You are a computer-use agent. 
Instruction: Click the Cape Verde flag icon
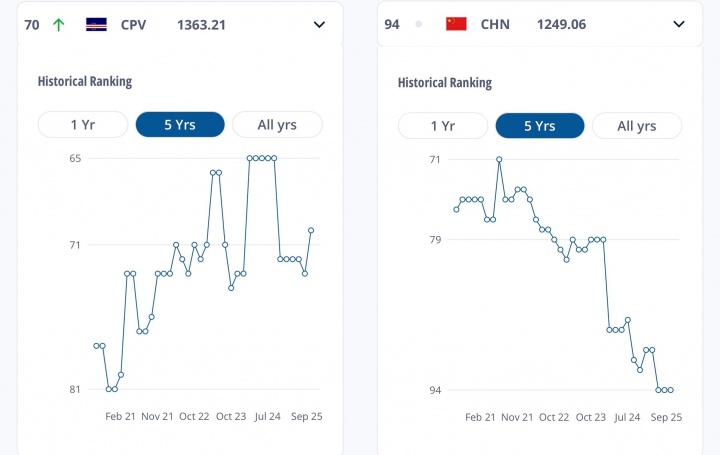point(97,24)
